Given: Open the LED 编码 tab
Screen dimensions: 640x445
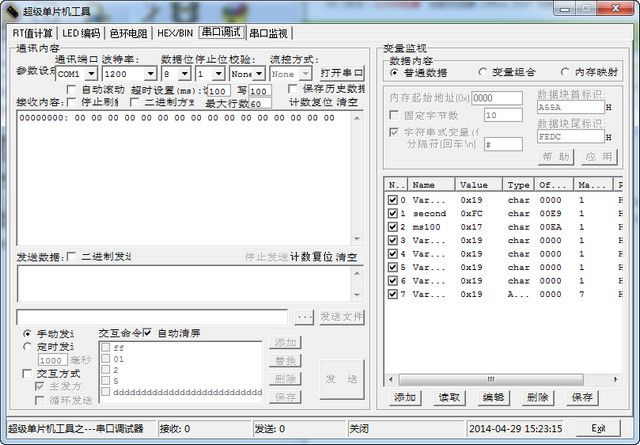Looking at the screenshot, I should [81, 33].
